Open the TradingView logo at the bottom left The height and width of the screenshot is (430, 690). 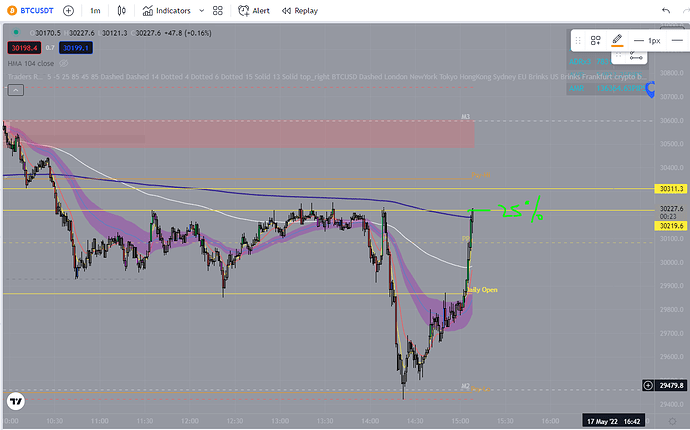coord(16,401)
